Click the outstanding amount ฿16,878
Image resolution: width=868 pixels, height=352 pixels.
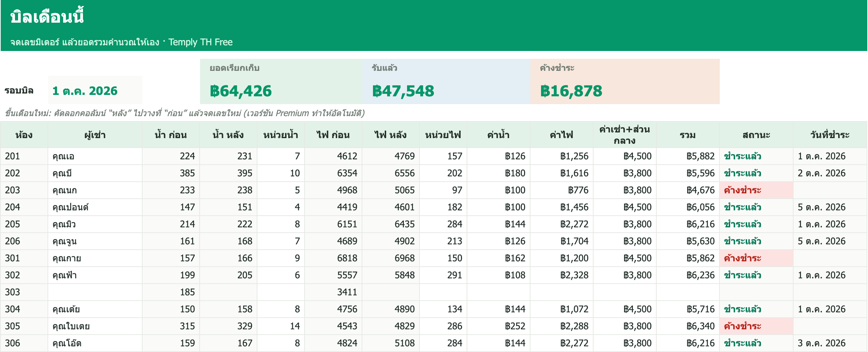tap(571, 91)
